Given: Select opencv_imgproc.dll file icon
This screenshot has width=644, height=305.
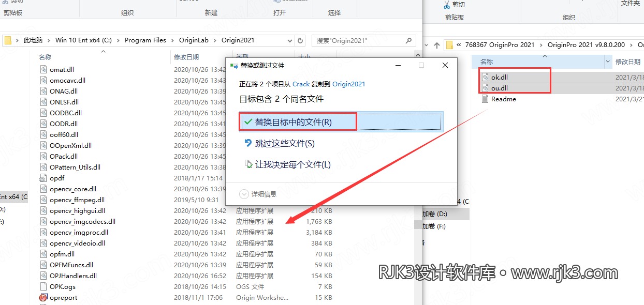Looking at the screenshot, I should click(x=43, y=232).
